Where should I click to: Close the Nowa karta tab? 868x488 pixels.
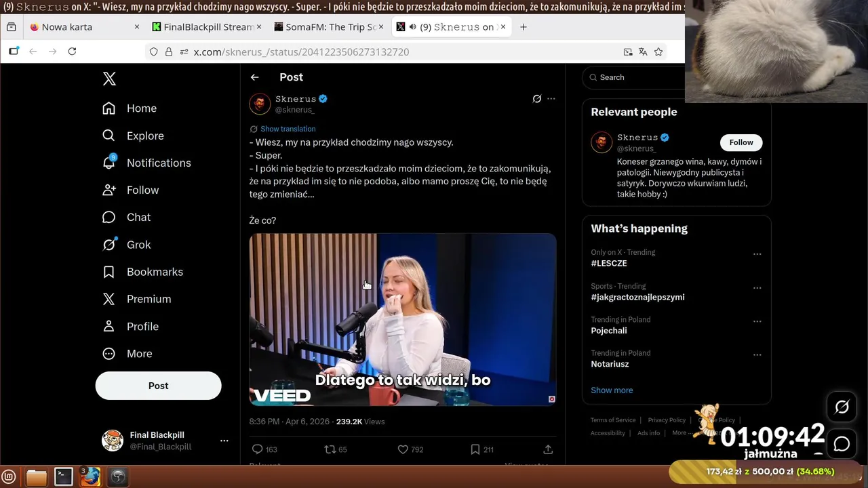tap(136, 27)
